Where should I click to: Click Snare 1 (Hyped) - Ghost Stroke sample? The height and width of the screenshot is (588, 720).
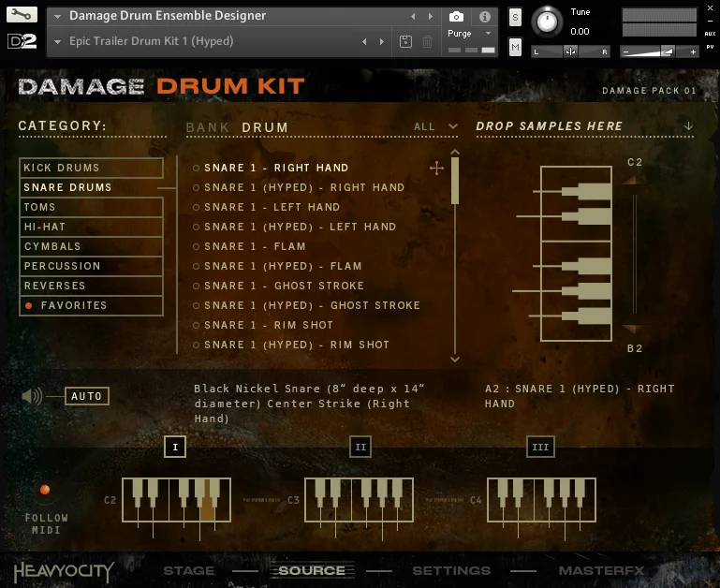pyautogui.click(x=312, y=305)
